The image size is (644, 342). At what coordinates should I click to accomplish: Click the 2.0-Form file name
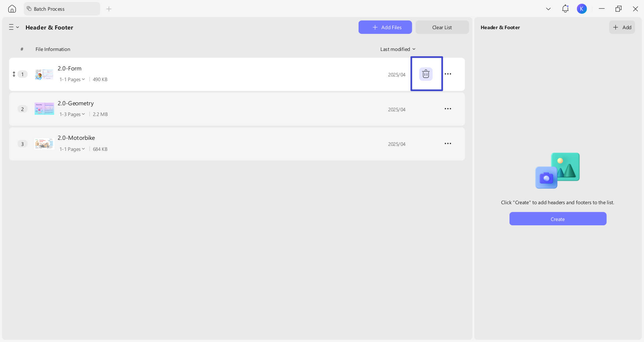69,68
